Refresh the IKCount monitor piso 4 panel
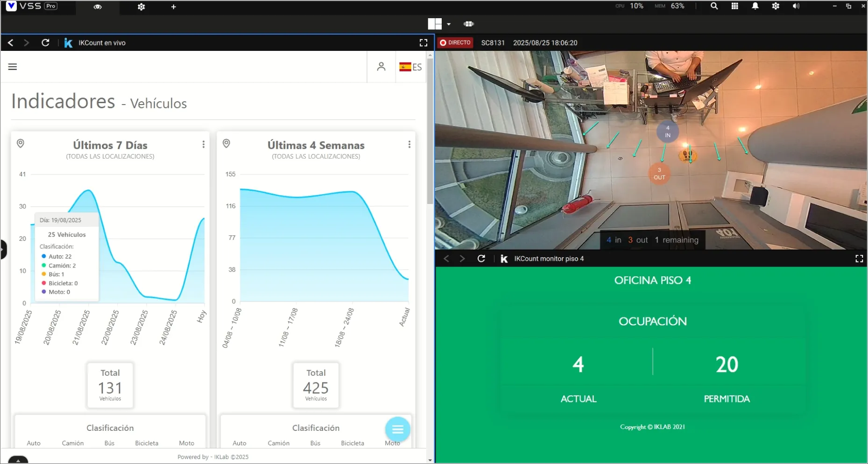The width and height of the screenshot is (868, 464). (x=481, y=259)
